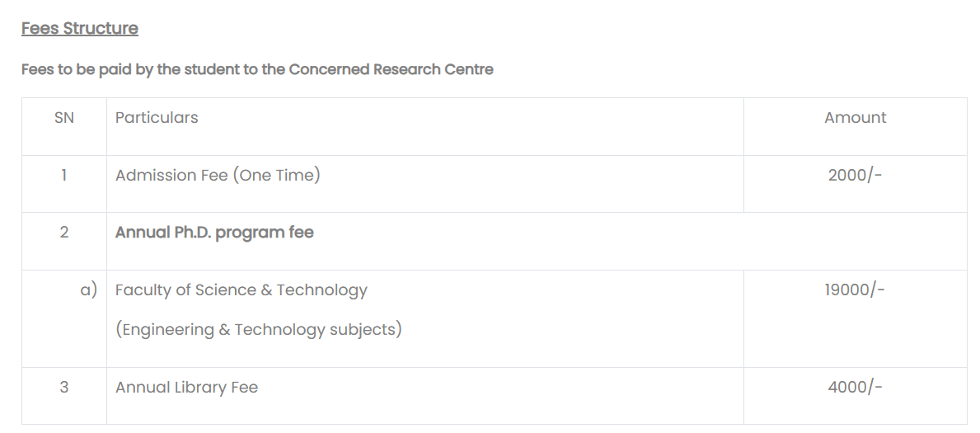
Task: Click serial number 3 cell
Action: (x=63, y=387)
